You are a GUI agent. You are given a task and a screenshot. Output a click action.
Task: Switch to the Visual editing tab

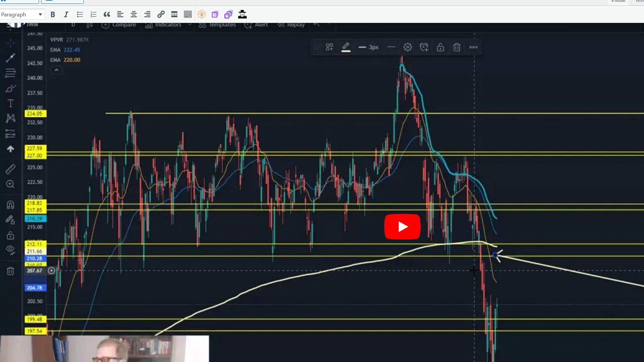coord(618,1)
